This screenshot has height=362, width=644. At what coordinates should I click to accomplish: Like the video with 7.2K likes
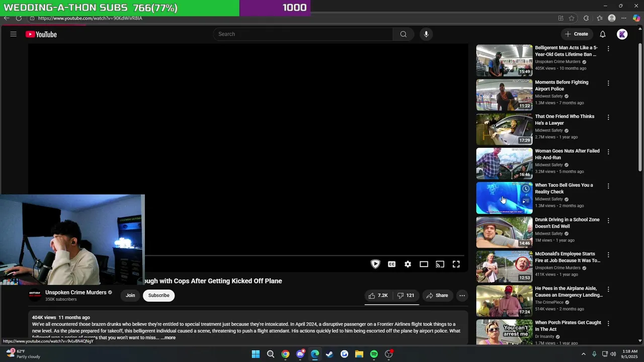378,296
